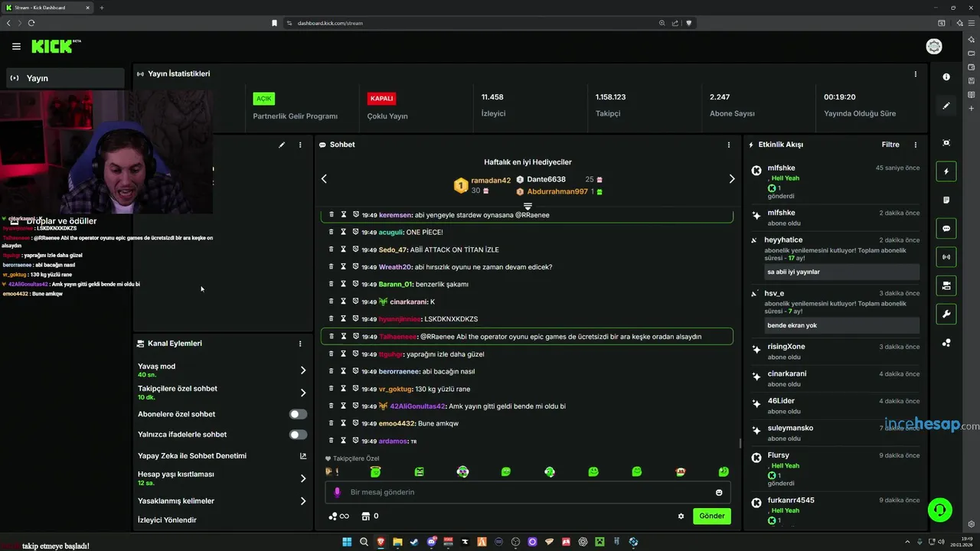Click the camera widget icon in right sidebar
The height and width of the screenshot is (551, 980).
click(946, 285)
